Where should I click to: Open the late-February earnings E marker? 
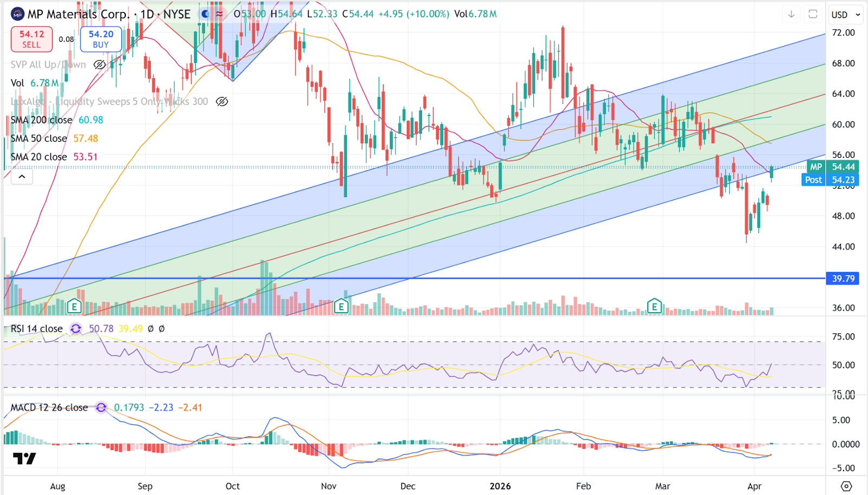(654, 306)
